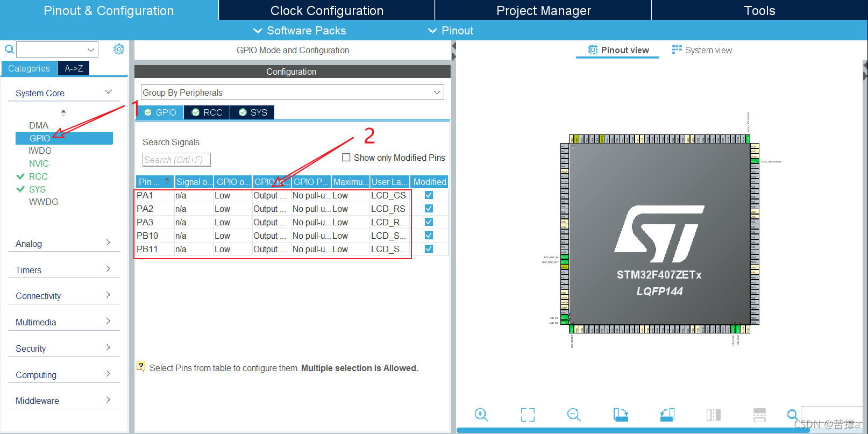Click the zoom out magnifier icon
868x434 pixels.
(x=574, y=415)
